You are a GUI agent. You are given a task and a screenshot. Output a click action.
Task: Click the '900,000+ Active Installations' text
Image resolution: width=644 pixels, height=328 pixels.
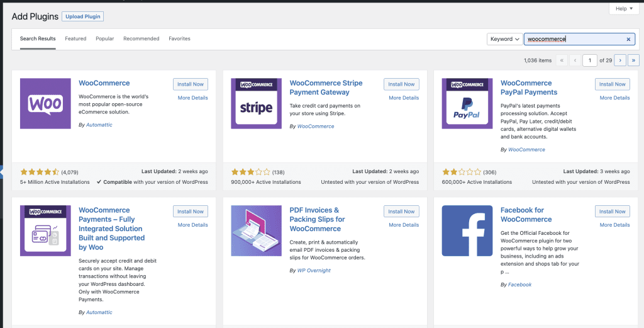coord(266,182)
